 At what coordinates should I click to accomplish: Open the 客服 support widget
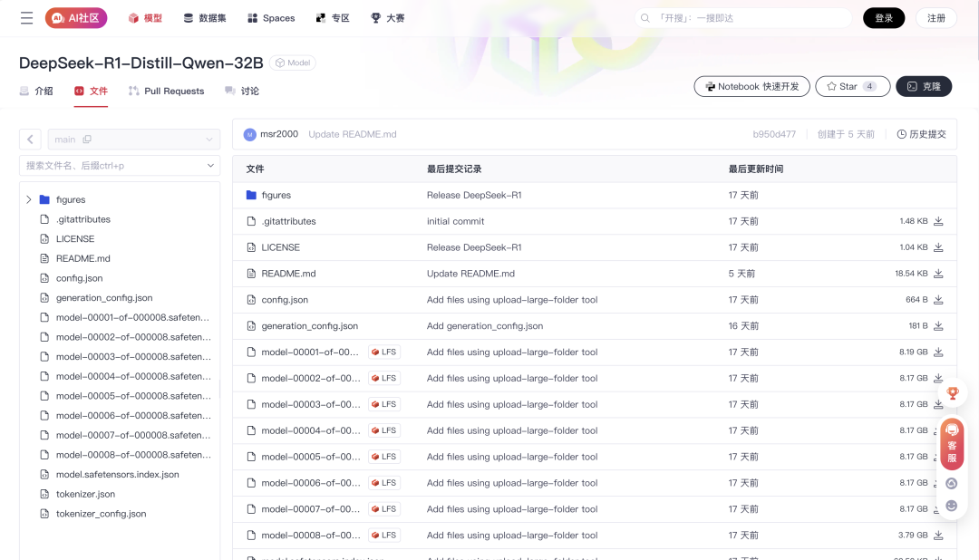click(x=952, y=444)
